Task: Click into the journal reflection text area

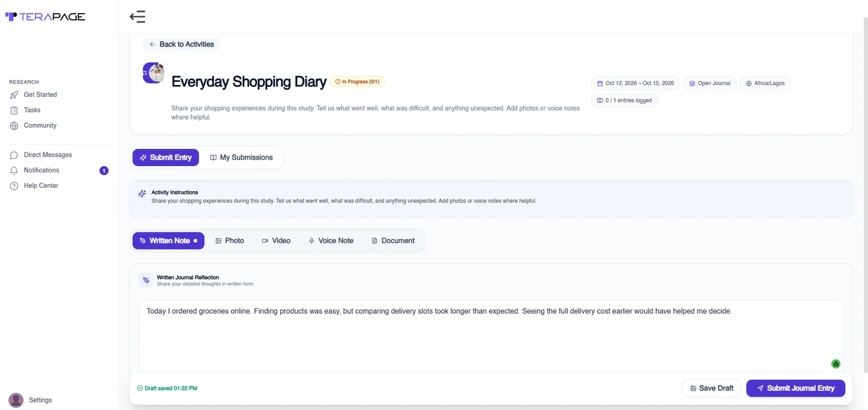Action: 491,336
